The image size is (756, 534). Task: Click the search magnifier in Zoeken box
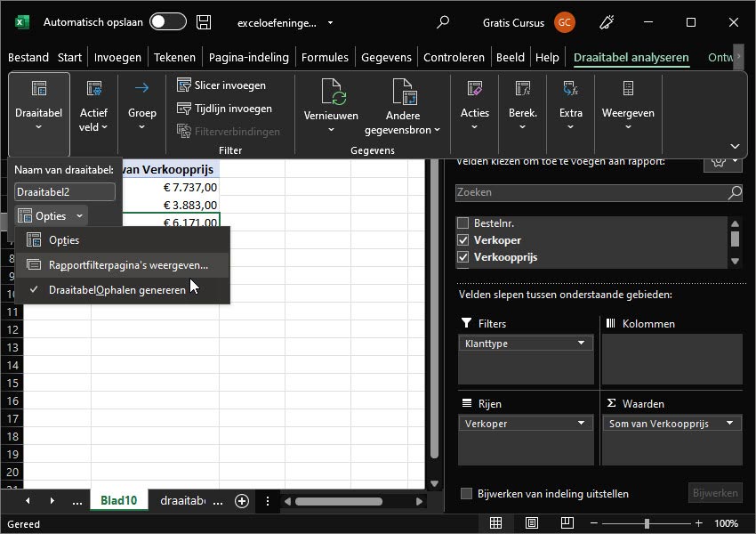(735, 192)
